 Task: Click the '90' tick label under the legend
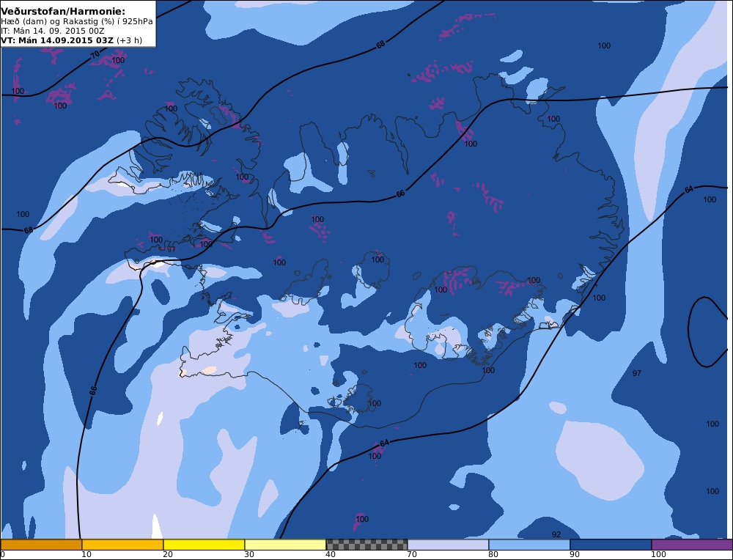point(574,554)
